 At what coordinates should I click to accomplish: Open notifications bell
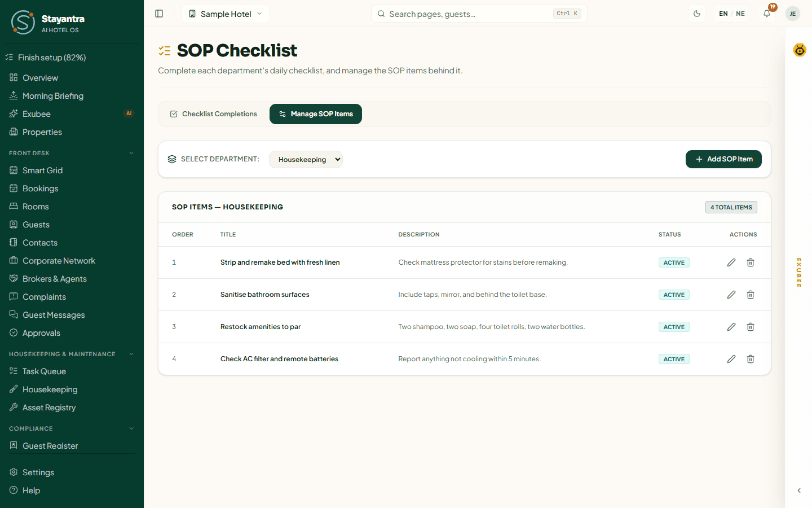(767, 14)
